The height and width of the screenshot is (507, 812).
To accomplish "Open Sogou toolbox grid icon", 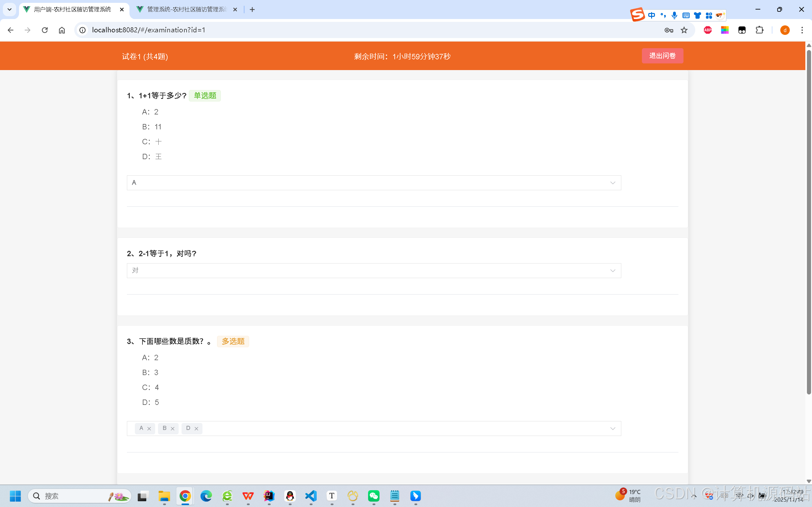I will 709,16.
